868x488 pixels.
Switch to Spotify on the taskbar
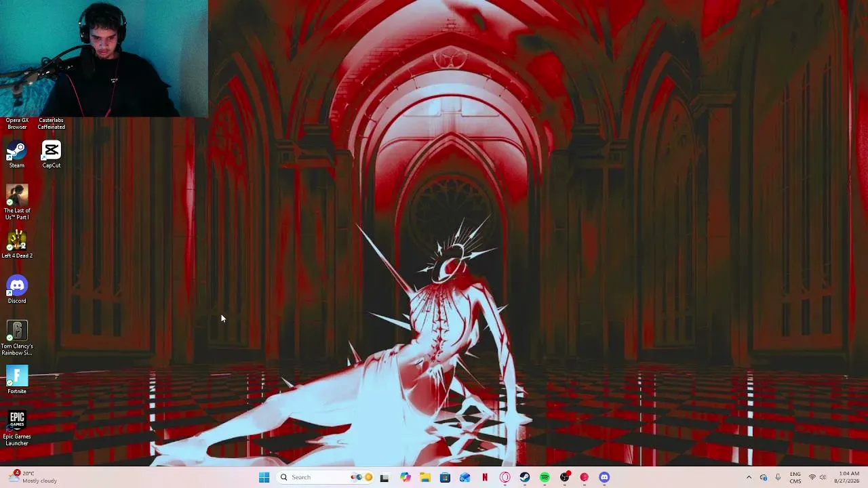click(x=545, y=477)
